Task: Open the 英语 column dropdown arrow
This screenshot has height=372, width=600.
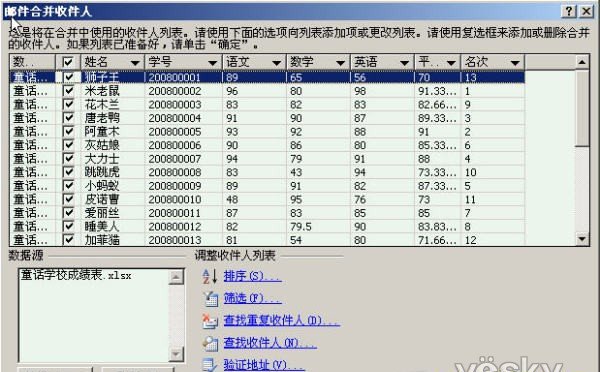Action: (404, 63)
